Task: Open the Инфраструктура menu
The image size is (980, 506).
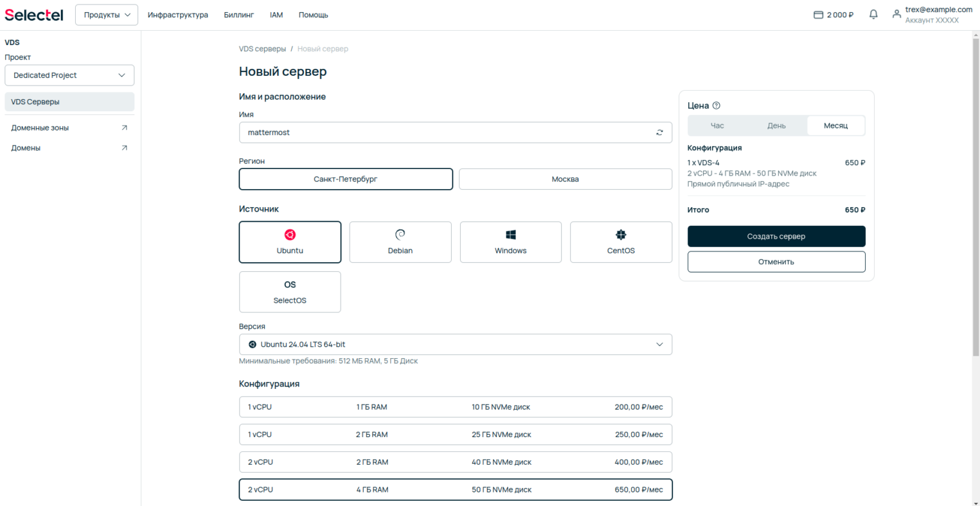Action: pyautogui.click(x=178, y=15)
